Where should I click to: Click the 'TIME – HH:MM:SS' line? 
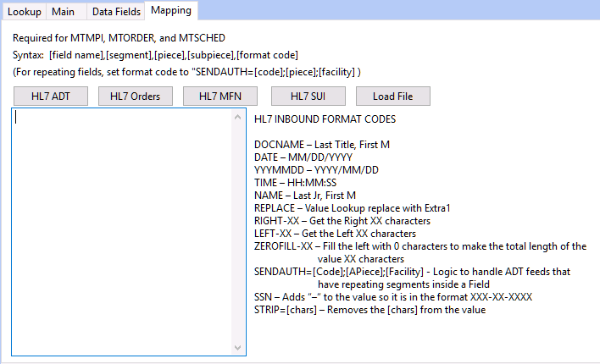(x=295, y=182)
